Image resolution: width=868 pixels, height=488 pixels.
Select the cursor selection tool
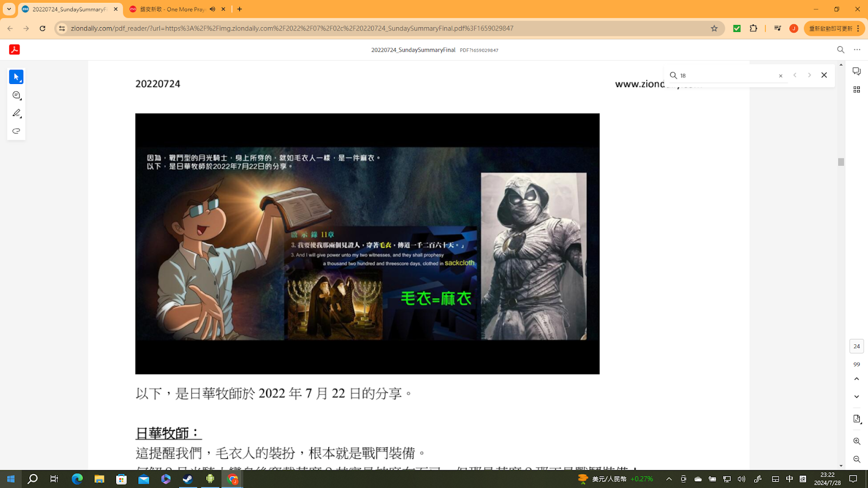[x=16, y=77]
